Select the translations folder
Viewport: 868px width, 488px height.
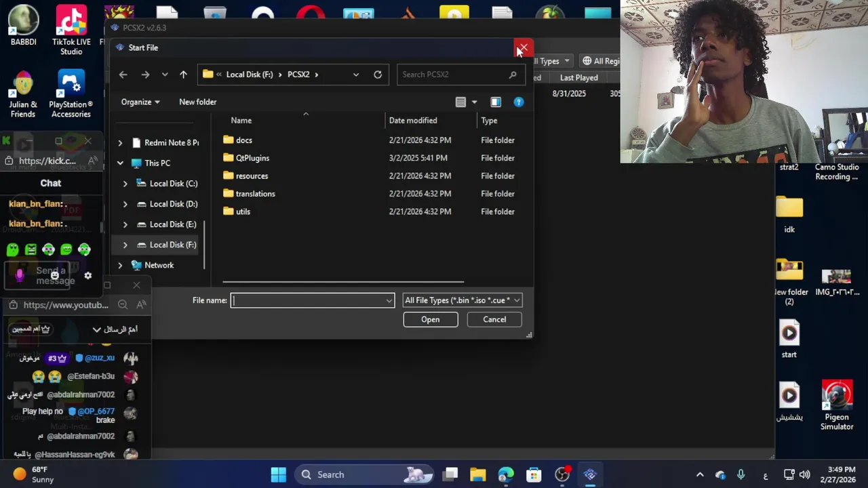pyautogui.click(x=255, y=194)
